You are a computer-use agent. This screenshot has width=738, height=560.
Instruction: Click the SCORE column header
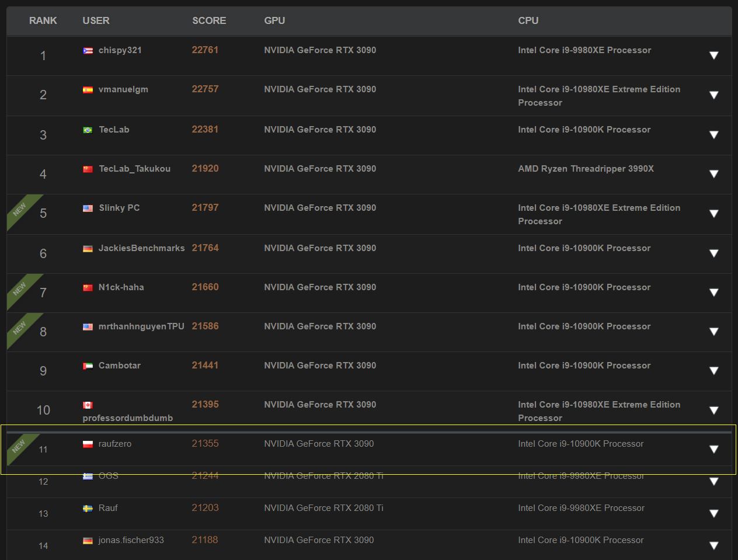coord(209,20)
